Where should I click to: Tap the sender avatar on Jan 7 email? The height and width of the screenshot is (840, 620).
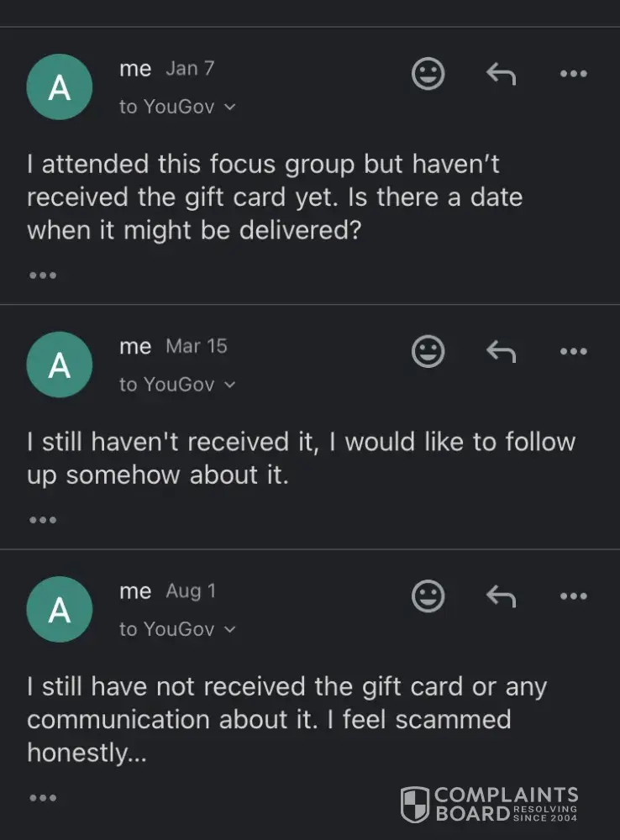[59, 87]
